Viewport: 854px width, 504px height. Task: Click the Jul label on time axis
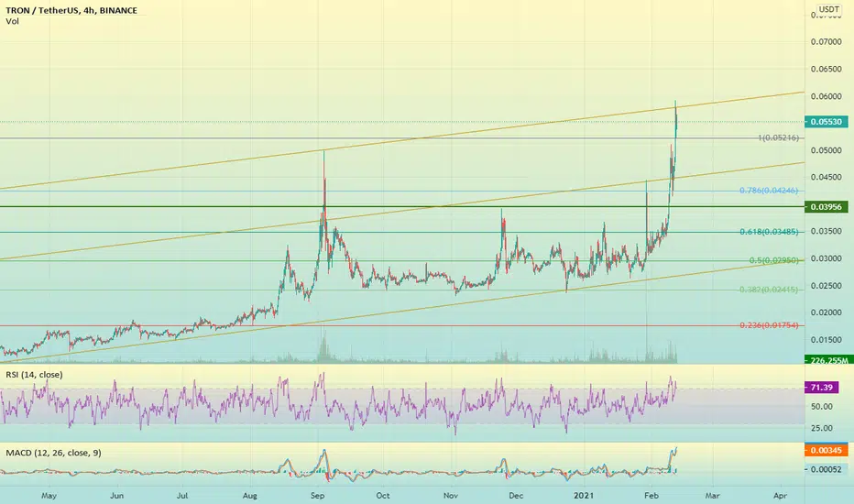tap(182, 496)
